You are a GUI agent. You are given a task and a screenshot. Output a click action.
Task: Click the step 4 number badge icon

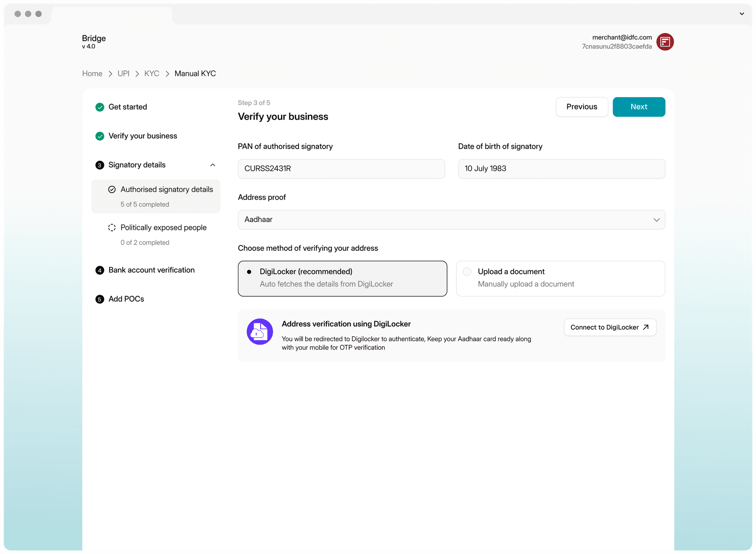click(x=100, y=270)
